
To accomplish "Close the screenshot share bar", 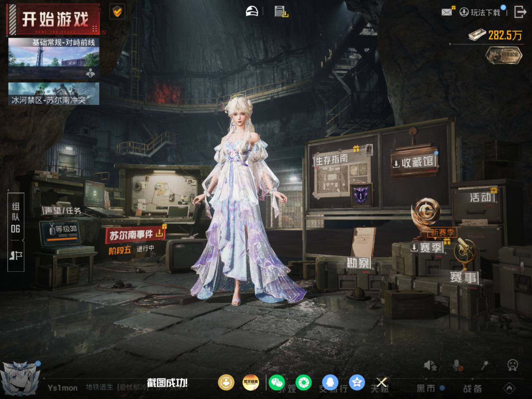I will point(382,383).
